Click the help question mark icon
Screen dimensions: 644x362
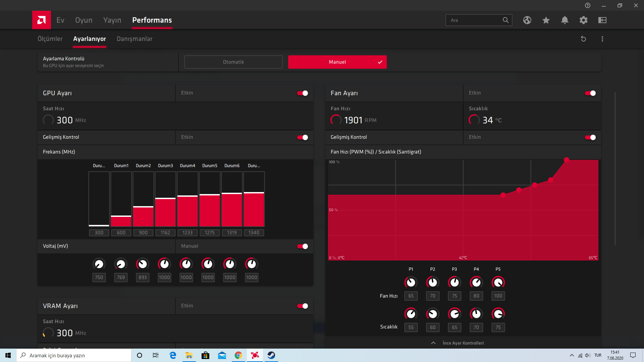point(587,5)
